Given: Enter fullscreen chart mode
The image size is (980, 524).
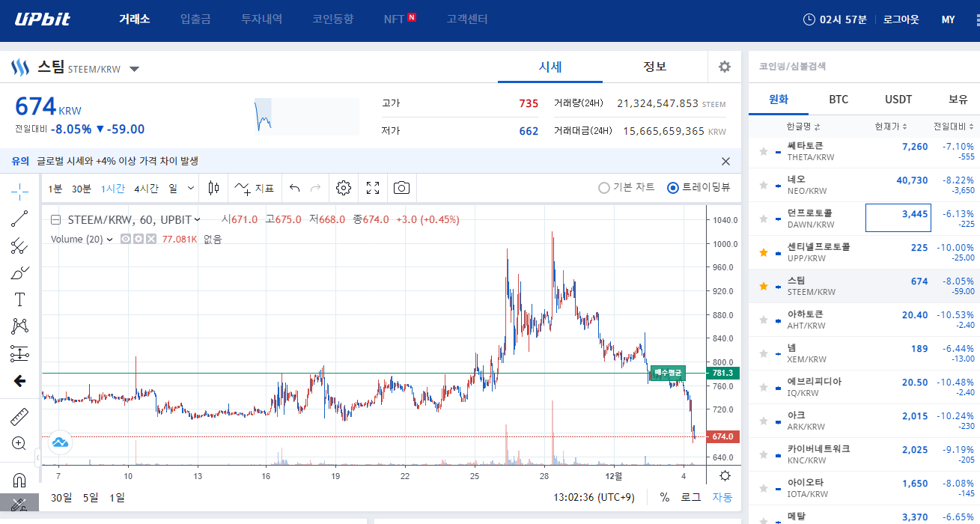Looking at the screenshot, I should [x=373, y=188].
